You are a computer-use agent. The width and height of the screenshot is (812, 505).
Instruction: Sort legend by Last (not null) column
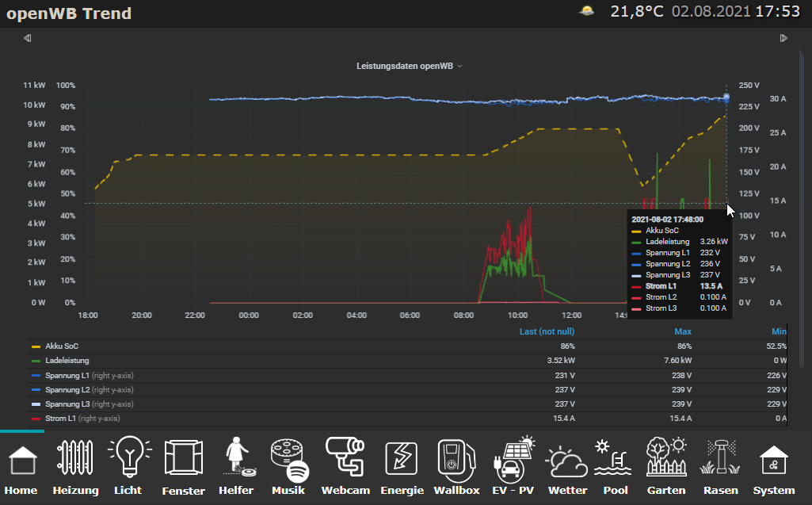coord(547,331)
